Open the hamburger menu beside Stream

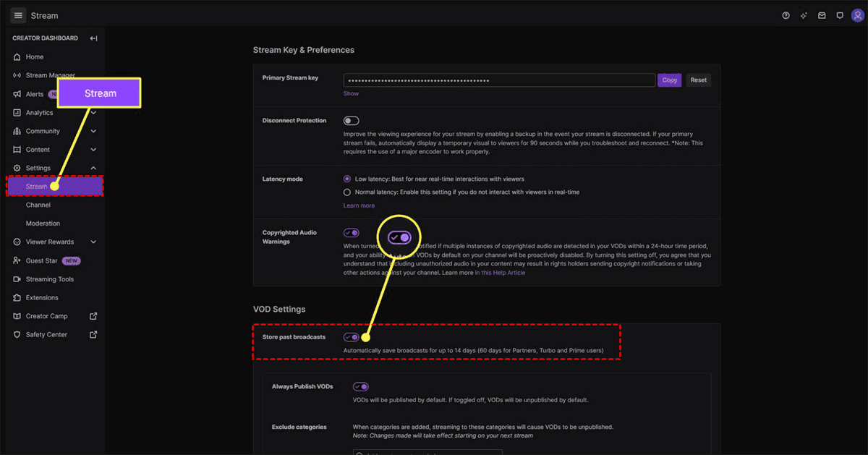pyautogui.click(x=19, y=15)
